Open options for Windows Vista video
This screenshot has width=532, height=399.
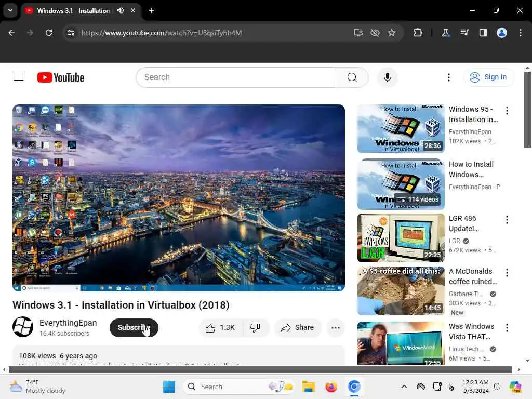(x=507, y=328)
